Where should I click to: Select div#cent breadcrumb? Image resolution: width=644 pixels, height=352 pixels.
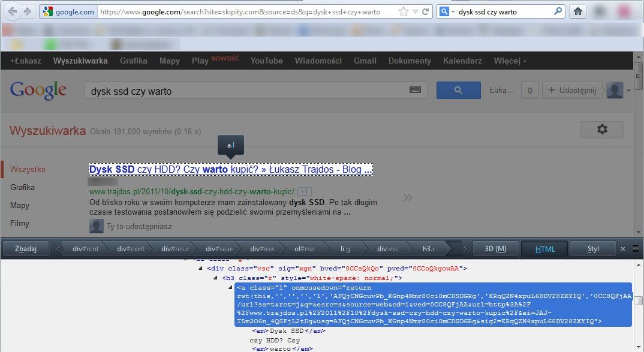click(x=130, y=248)
